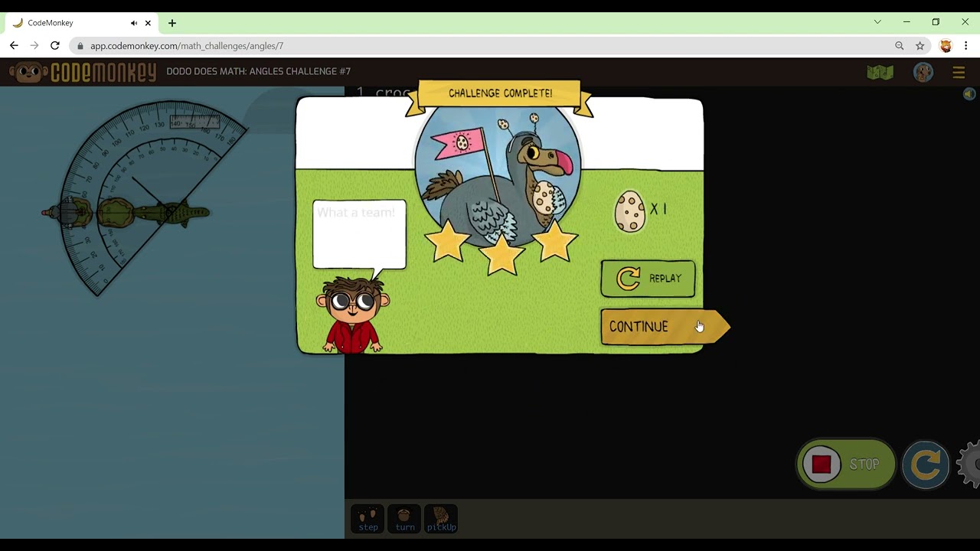Toggle the sound speaker icon

[969, 94]
